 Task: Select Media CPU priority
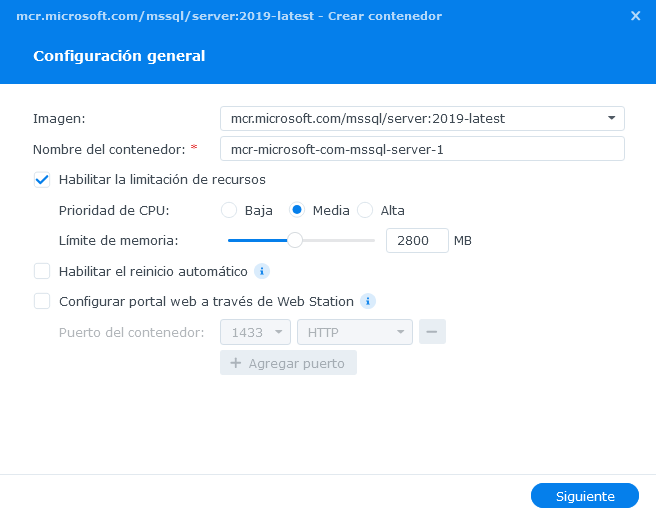[297, 210]
